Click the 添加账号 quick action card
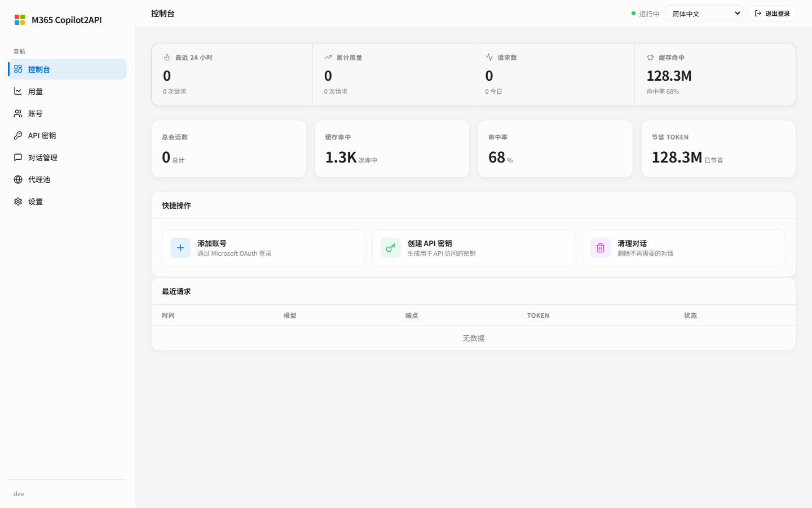Screen dimensions: 812x508 [263, 248]
